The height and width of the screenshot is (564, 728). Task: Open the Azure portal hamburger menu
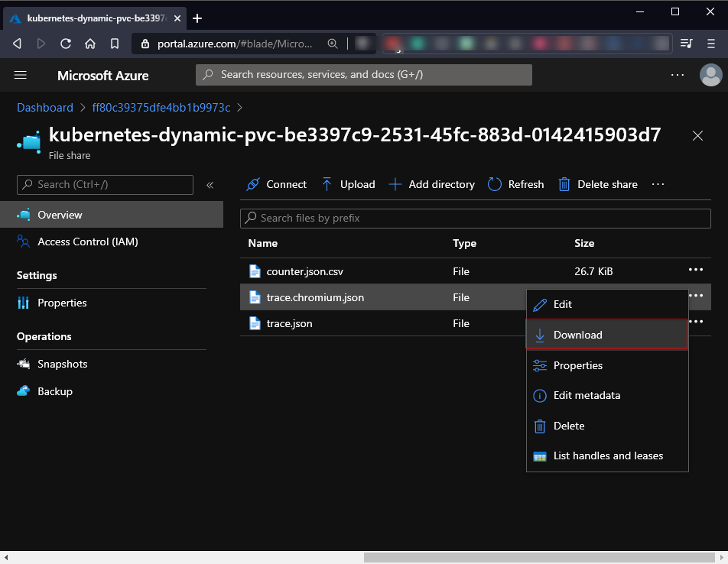pos(21,75)
